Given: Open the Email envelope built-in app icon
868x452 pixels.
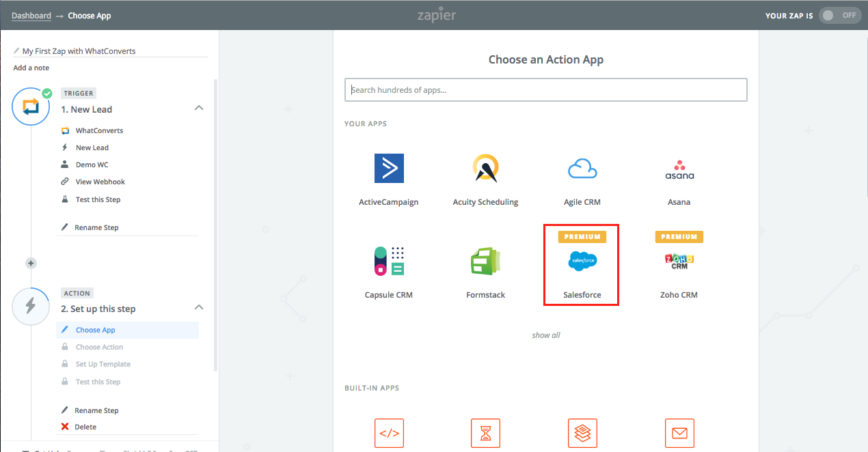Looking at the screenshot, I should point(679,433).
